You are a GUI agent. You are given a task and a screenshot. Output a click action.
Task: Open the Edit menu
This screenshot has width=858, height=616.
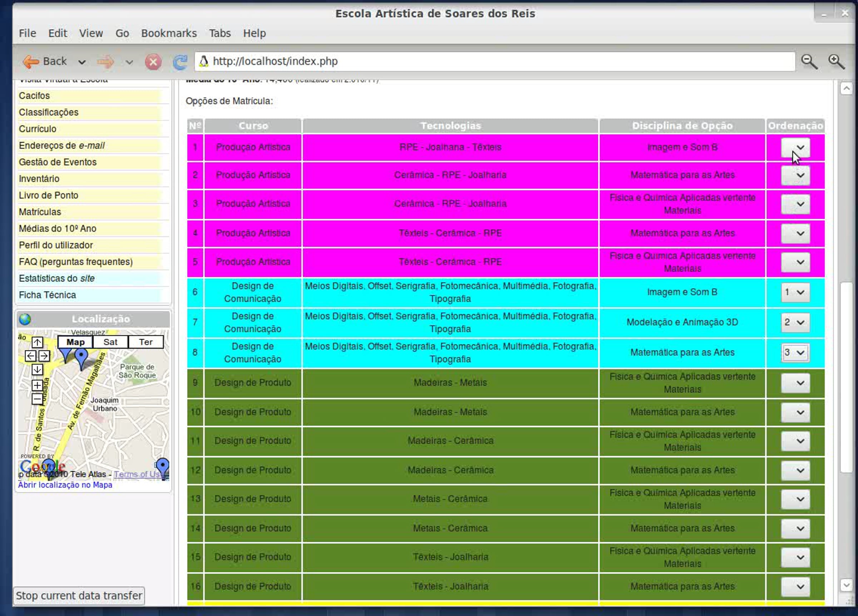[x=58, y=33]
